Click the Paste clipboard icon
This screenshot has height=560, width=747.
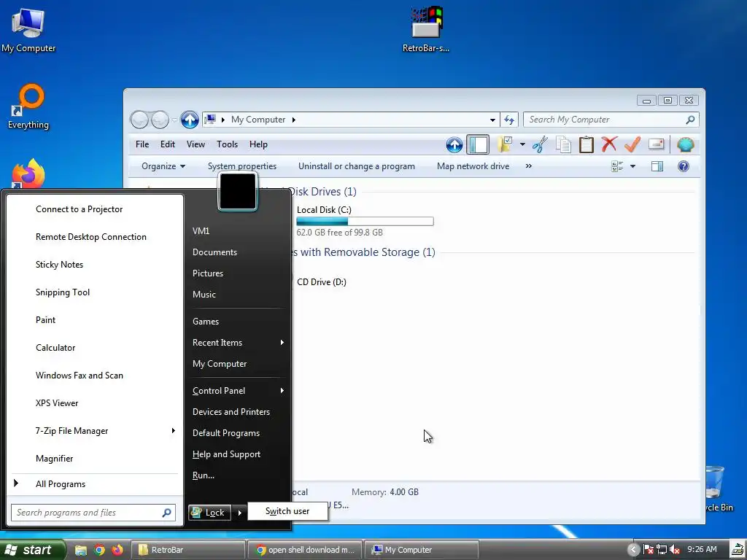click(586, 144)
